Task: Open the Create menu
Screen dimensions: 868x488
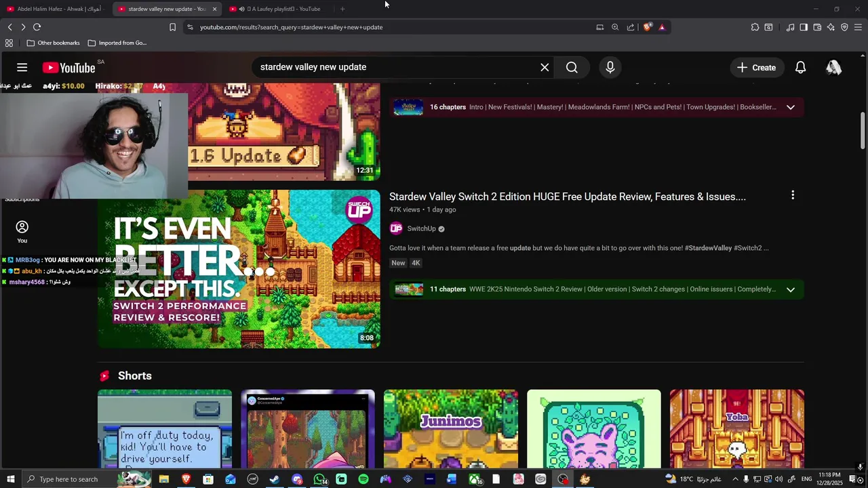Action: point(756,67)
